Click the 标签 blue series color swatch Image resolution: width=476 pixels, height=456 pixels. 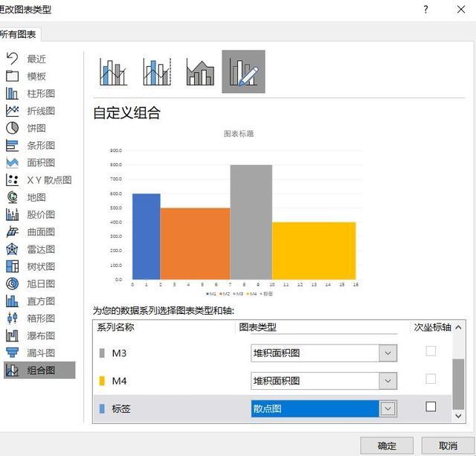tap(102, 408)
